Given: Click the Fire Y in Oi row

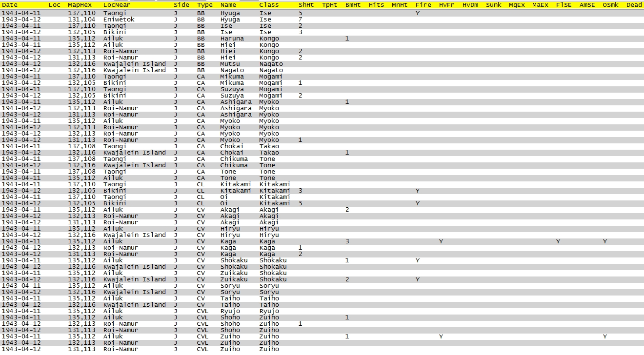Looking at the screenshot, I should click(418, 203).
